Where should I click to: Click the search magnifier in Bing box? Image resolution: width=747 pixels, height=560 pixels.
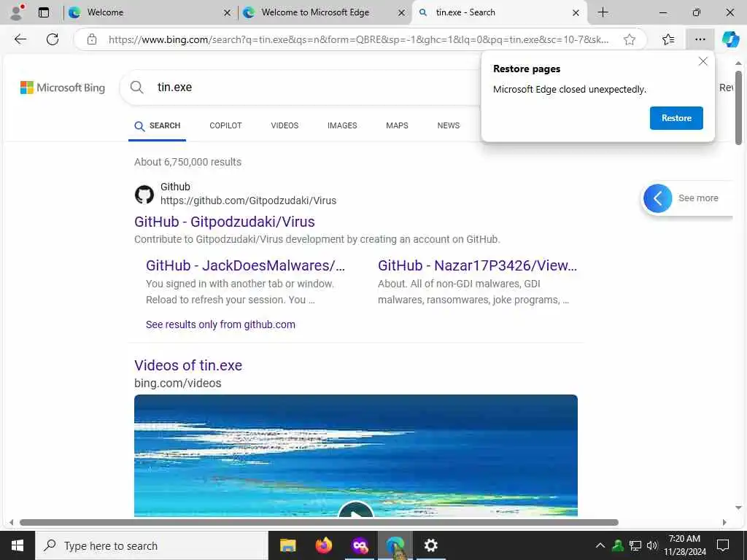click(x=136, y=87)
